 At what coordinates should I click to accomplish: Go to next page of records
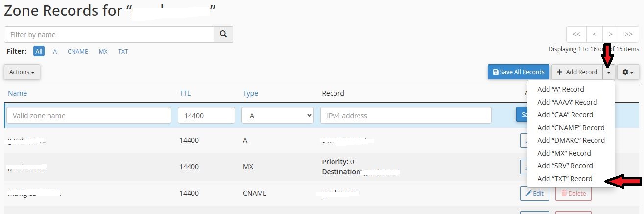tap(611, 34)
